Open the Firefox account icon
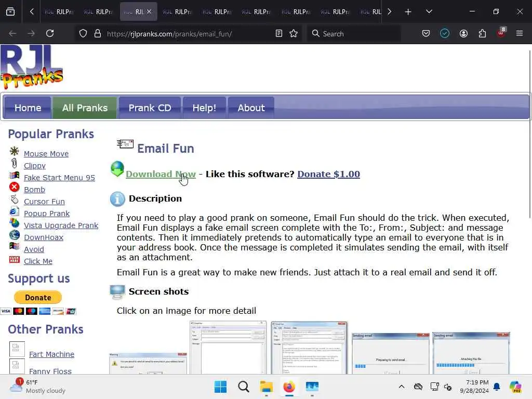The width and height of the screenshot is (532, 399). [x=463, y=34]
